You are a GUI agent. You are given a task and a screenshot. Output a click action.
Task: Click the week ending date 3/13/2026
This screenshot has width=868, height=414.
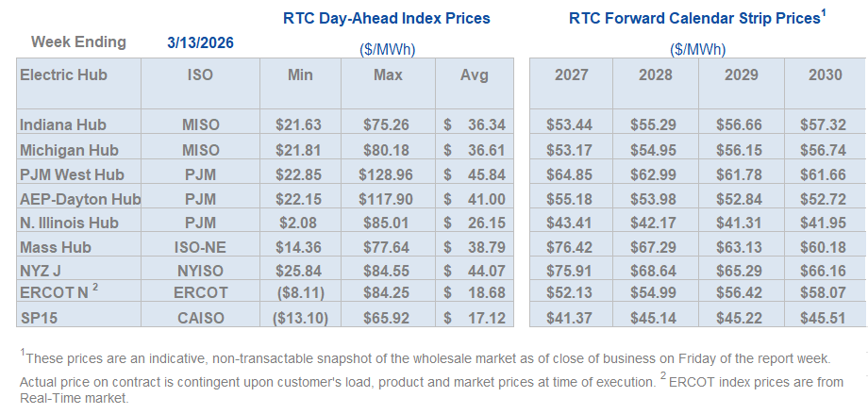pos(200,42)
